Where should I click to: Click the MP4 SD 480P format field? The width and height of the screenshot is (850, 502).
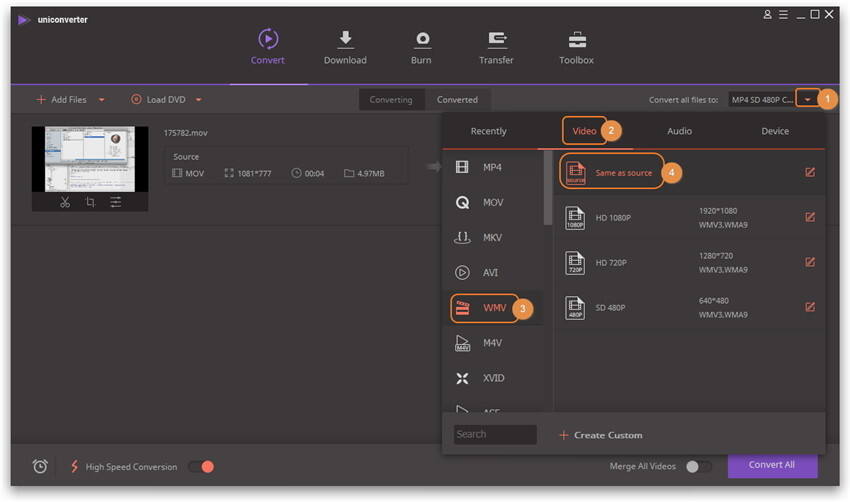(762, 100)
